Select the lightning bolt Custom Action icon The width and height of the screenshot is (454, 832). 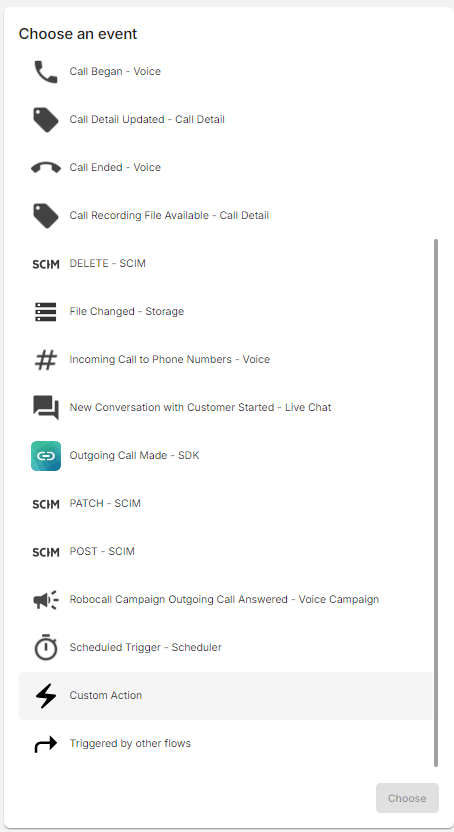coord(46,696)
